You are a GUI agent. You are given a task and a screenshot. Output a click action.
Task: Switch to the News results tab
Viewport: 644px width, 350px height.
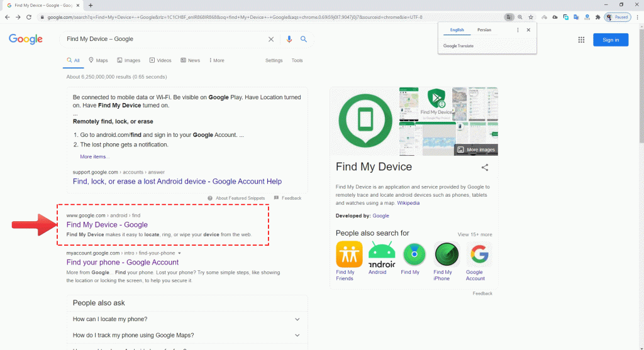[x=190, y=60]
